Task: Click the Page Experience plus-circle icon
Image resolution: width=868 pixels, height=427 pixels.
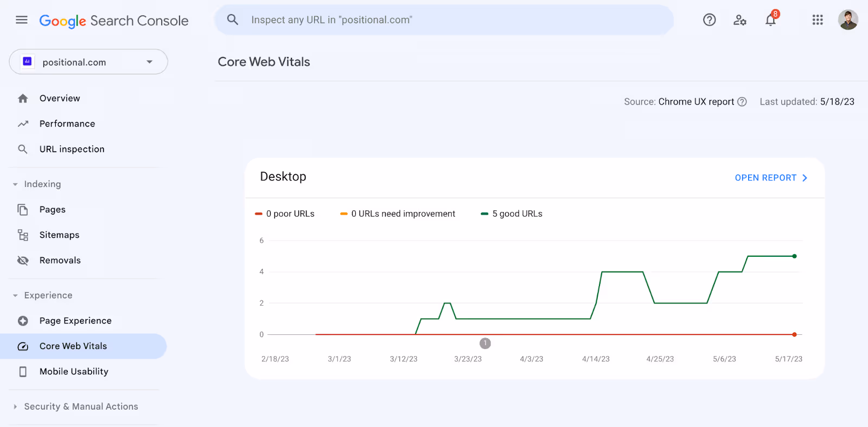Action: (x=23, y=321)
